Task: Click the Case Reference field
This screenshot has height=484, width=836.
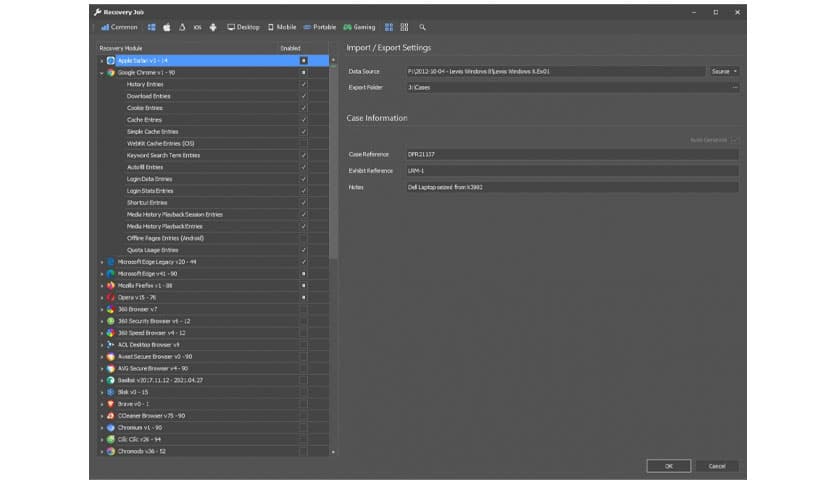Action: 572,155
